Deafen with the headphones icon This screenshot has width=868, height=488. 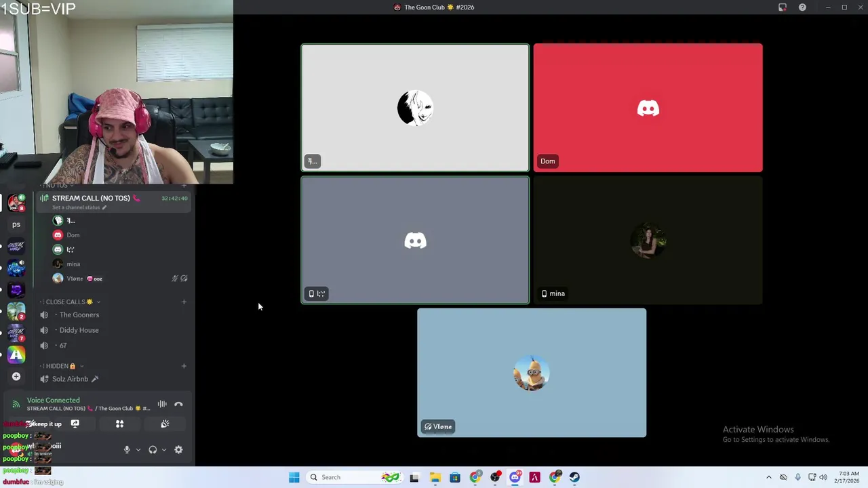click(153, 450)
